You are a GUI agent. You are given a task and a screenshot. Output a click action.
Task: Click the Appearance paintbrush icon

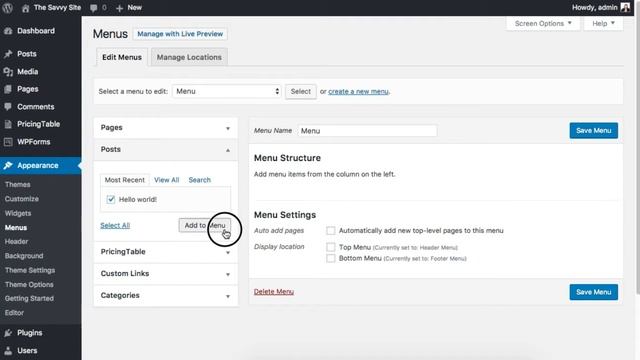tap(8, 165)
